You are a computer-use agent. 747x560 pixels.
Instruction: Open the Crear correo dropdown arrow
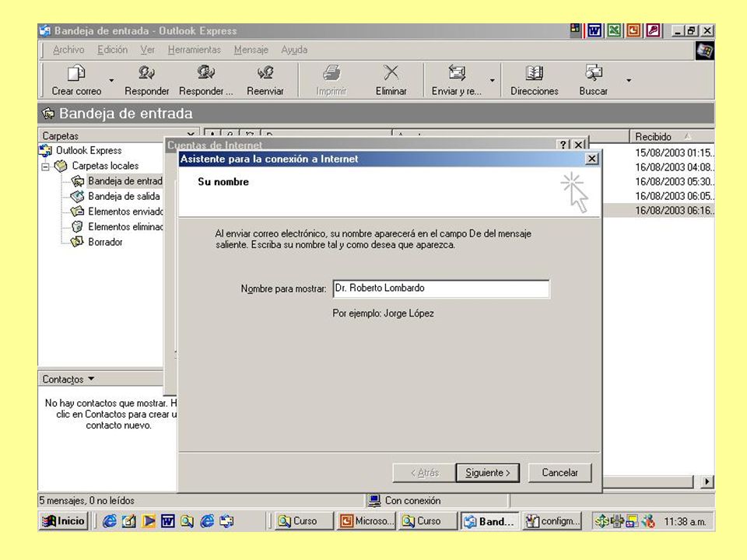[x=111, y=80]
